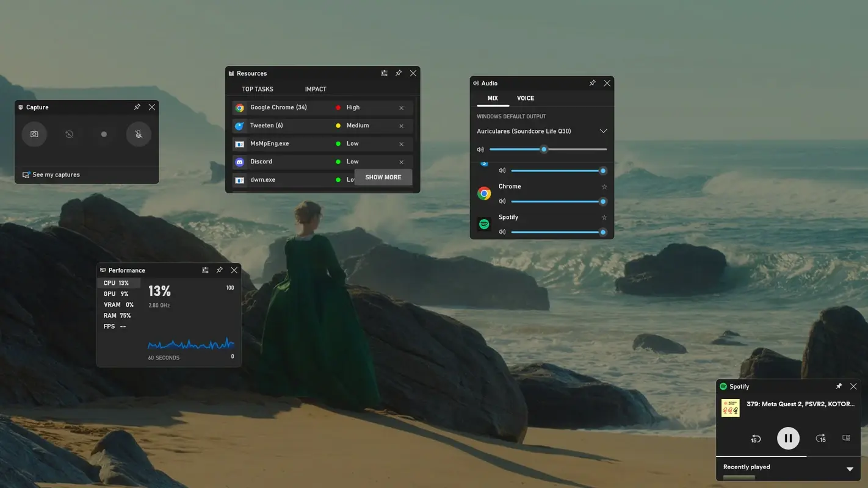Pause Spotify playback
The height and width of the screenshot is (488, 868).
click(787, 438)
